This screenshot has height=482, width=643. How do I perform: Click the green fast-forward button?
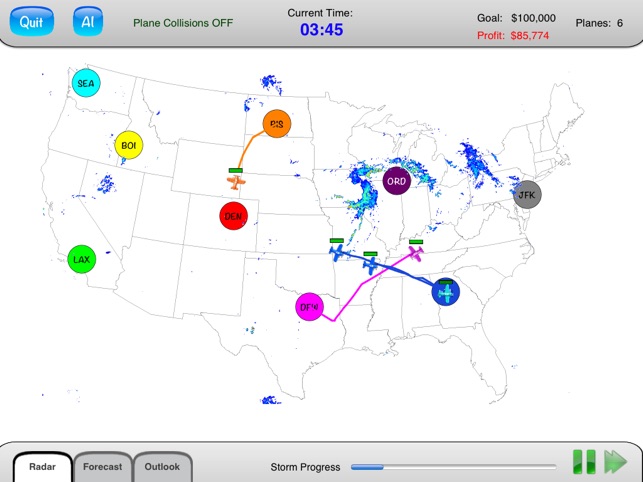tap(616, 462)
